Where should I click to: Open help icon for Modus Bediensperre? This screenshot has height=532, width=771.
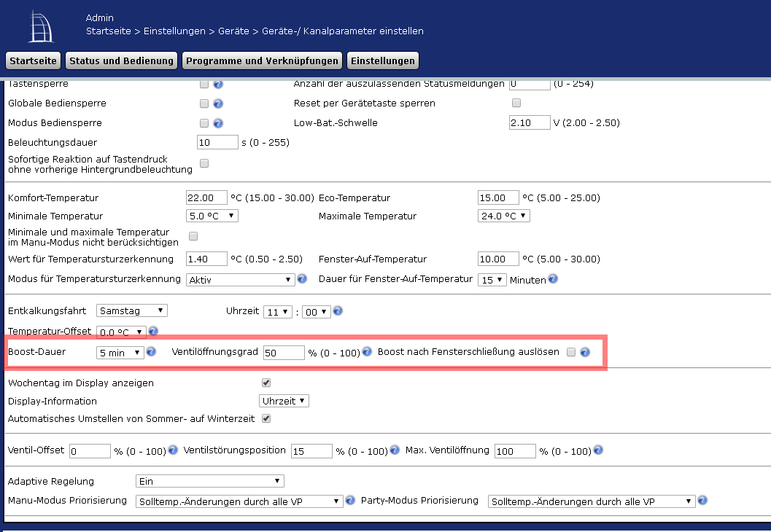[218, 123]
